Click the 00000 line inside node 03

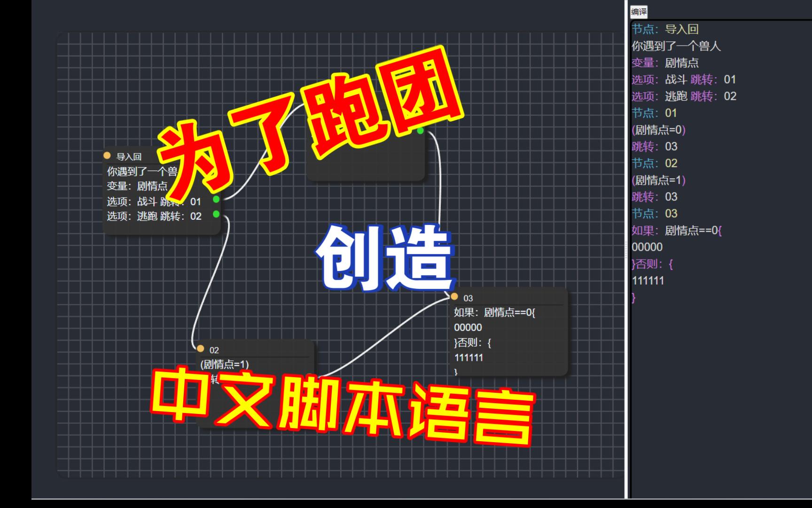point(468,327)
